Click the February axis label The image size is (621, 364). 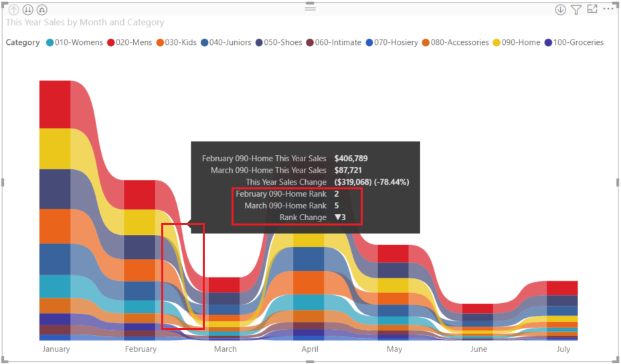click(141, 349)
